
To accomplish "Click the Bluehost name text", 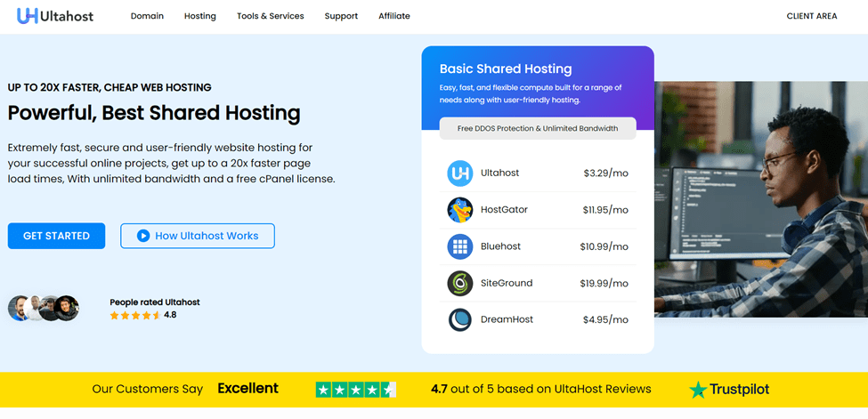I will point(500,246).
